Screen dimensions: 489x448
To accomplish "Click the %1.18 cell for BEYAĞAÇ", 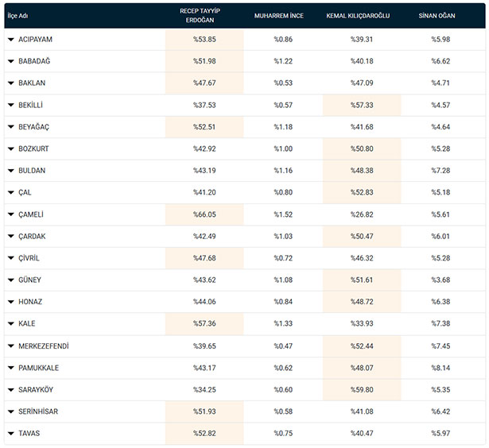I will 283,127.
